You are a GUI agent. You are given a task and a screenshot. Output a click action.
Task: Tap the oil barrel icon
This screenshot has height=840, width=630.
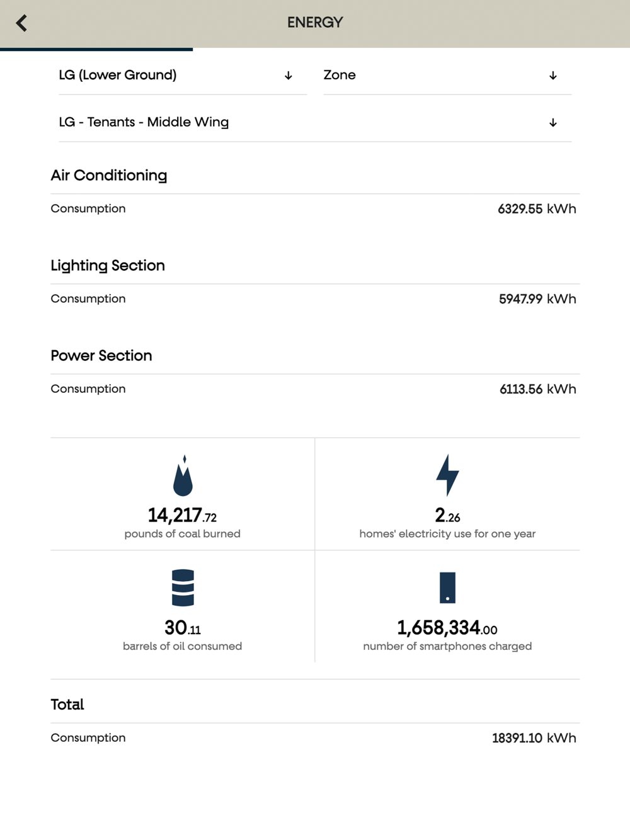pos(183,587)
